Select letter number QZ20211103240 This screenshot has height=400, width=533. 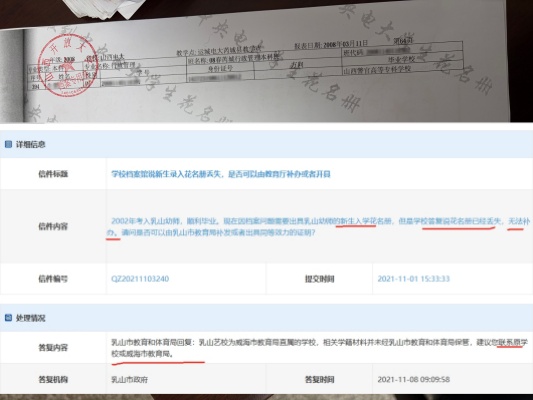[140, 279]
